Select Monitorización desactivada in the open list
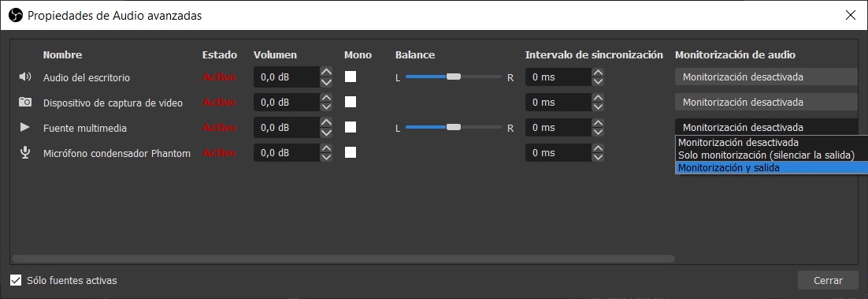 coord(772,143)
